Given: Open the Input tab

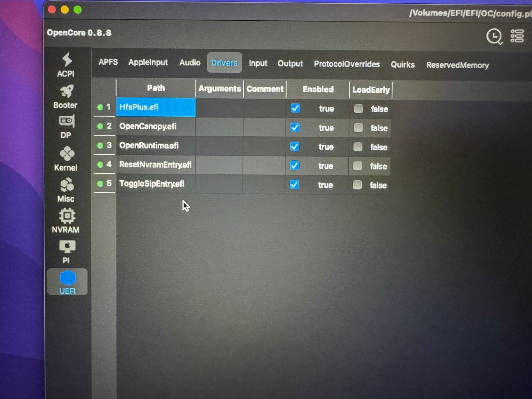Looking at the screenshot, I should point(258,64).
